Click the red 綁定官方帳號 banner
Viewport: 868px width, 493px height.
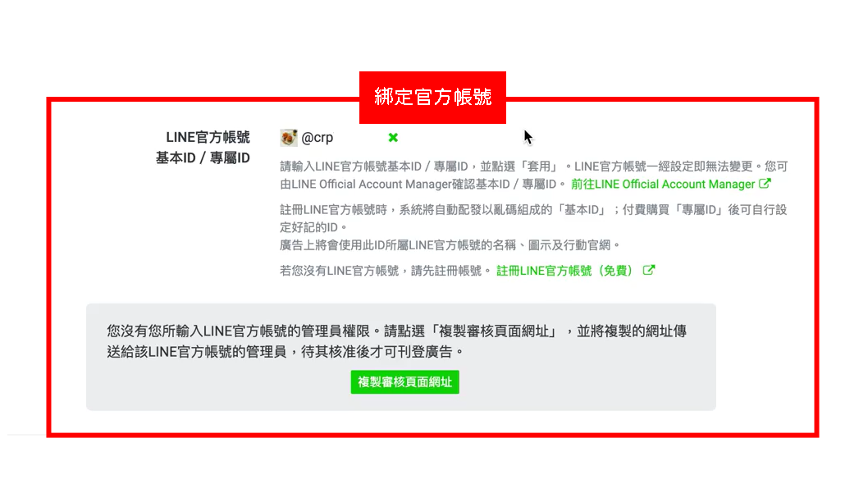[x=432, y=98]
